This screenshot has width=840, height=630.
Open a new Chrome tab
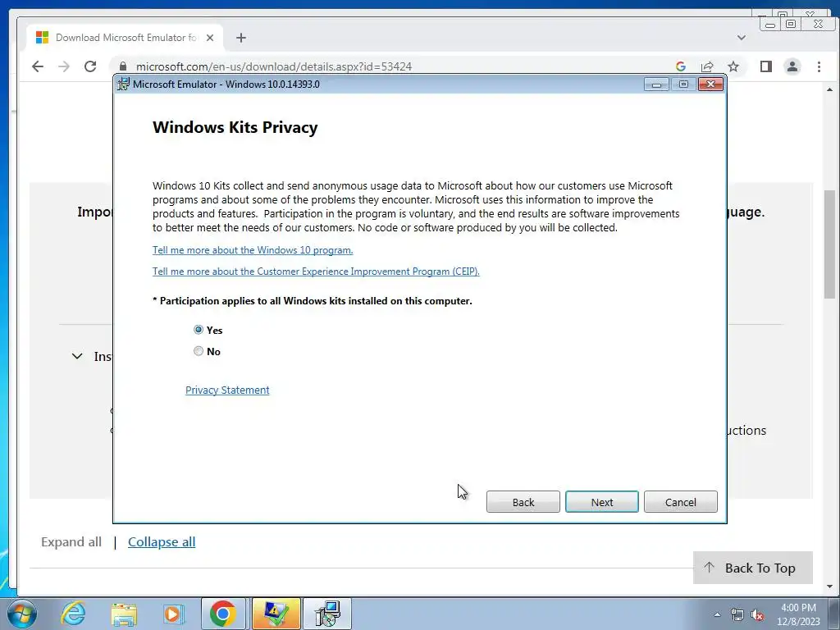pos(241,38)
